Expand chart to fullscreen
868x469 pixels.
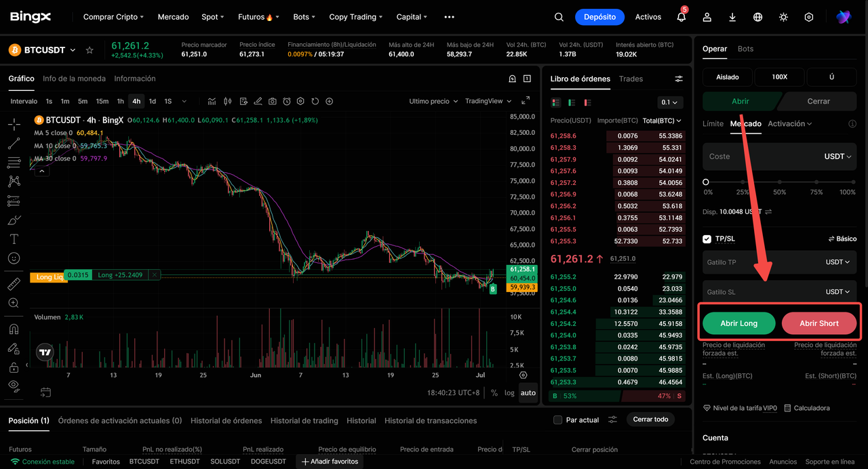[526, 101]
